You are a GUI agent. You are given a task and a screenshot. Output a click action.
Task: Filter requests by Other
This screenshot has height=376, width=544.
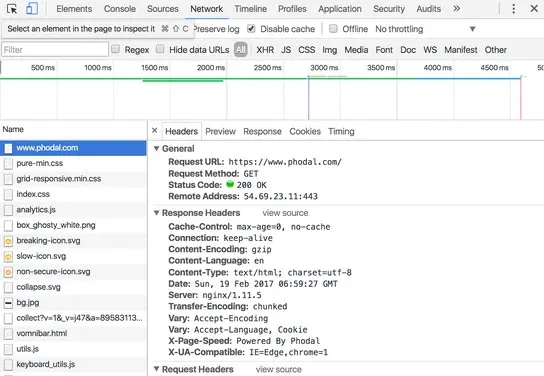click(x=496, y=50)
